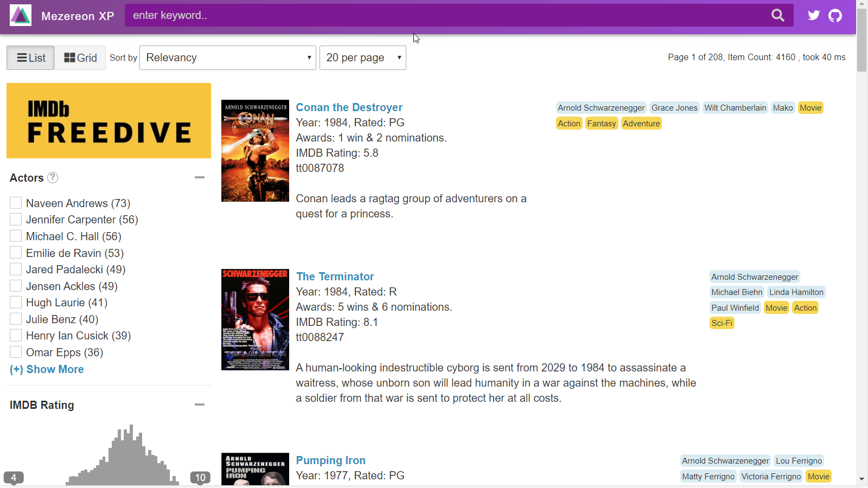This screenshot has height=488, width=868.
Task: Click the Linda Hamilton actor tag
Action: [x=796, y=292]
